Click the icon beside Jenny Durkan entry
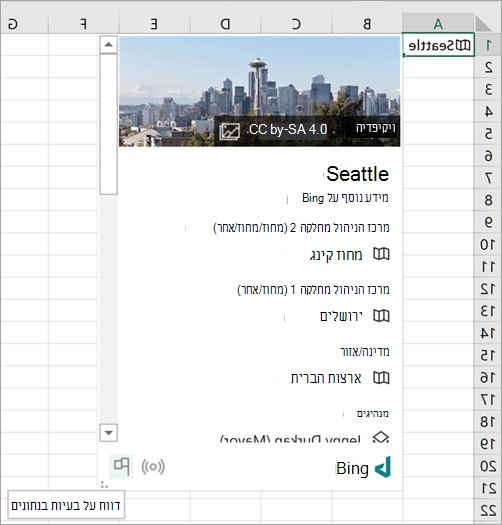Screen dimensions: 502x525 [381, 437]
